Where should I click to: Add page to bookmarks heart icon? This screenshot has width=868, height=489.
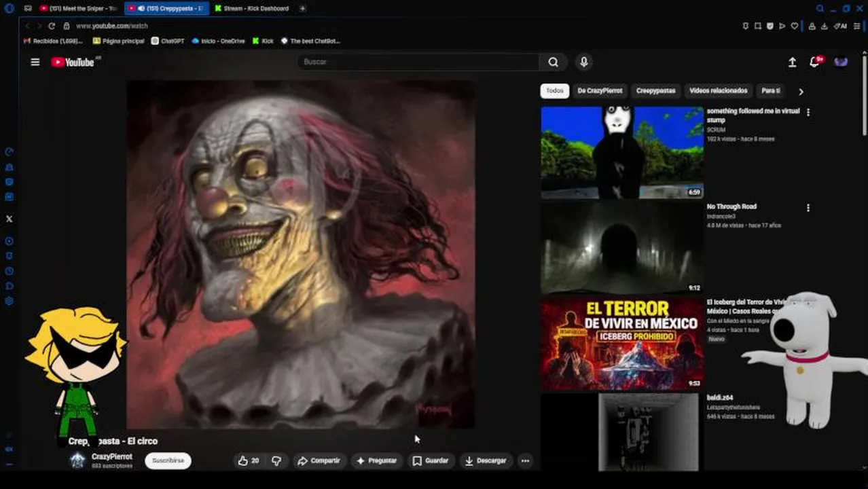tap(795, 26)
